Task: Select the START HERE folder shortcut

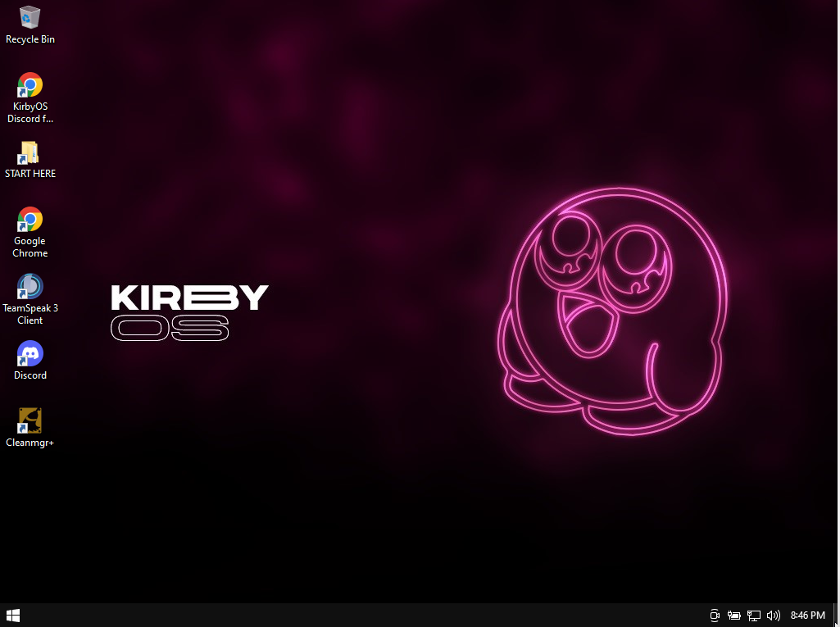Action: [x=30, y=159]
